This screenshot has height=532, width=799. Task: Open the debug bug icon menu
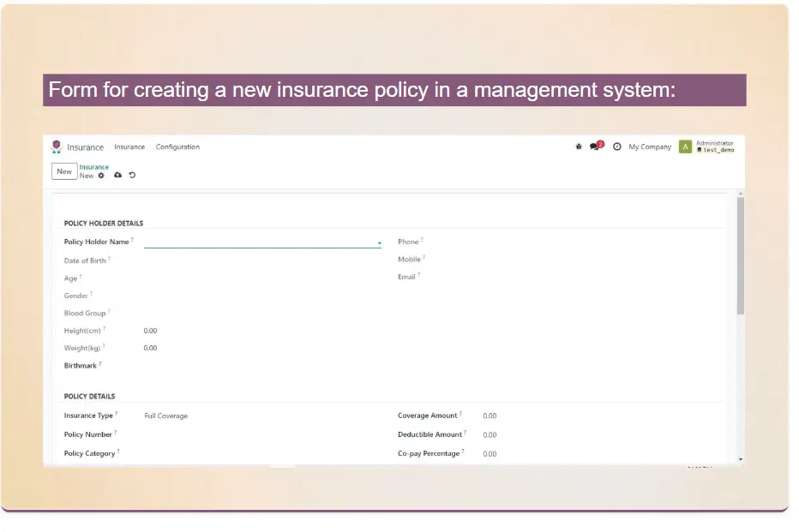tap(579, 146)
